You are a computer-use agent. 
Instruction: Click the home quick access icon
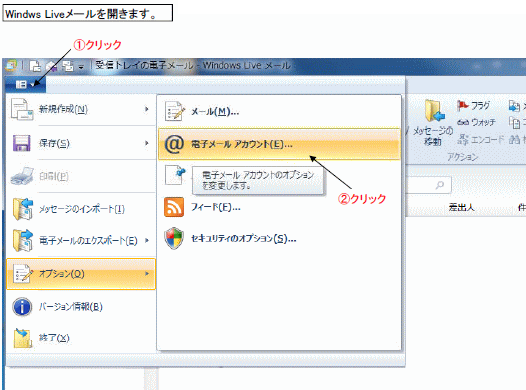[x=51, y=66]
